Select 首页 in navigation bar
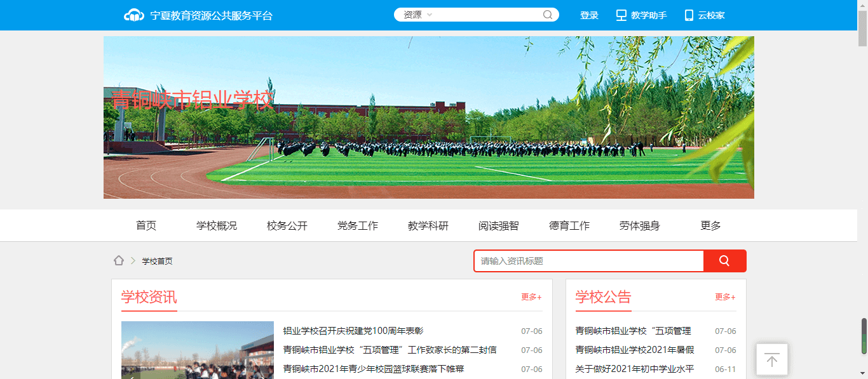The image size is (868, 379). point(146,226)
